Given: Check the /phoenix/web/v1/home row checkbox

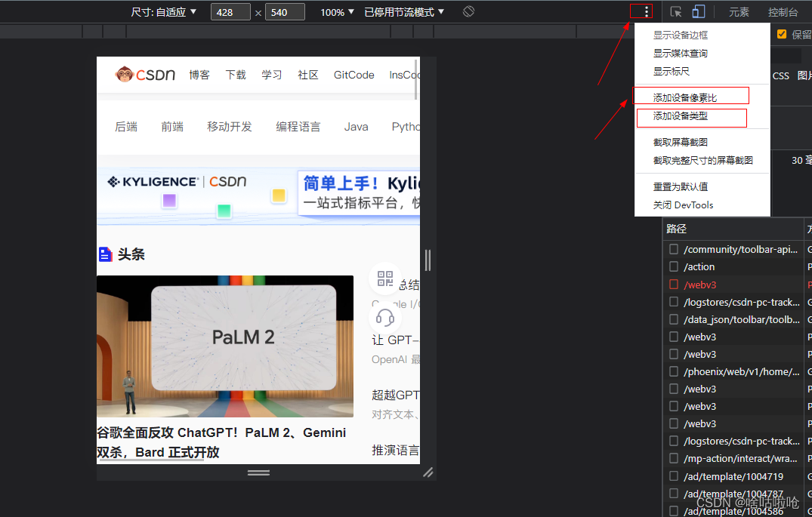Looking at the screenshot, I should point(673,371).
